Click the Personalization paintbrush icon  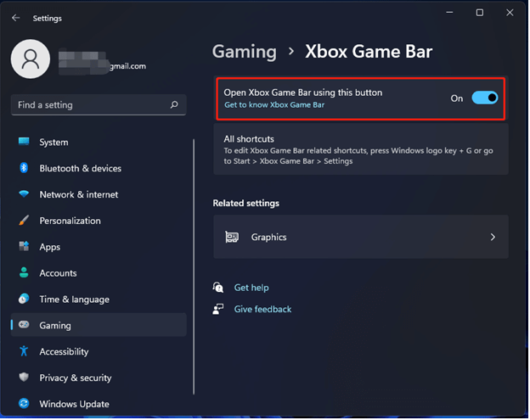[24, 220]
